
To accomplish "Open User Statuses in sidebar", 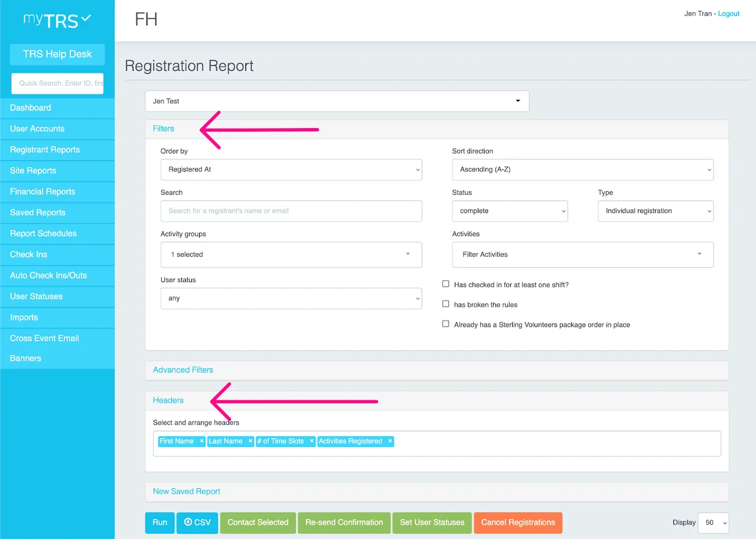I will pos(57,296).
